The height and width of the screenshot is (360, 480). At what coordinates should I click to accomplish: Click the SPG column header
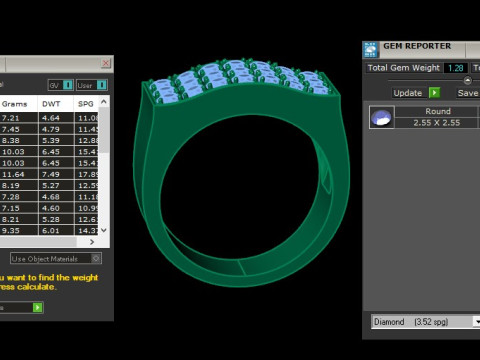click(86, 104)
